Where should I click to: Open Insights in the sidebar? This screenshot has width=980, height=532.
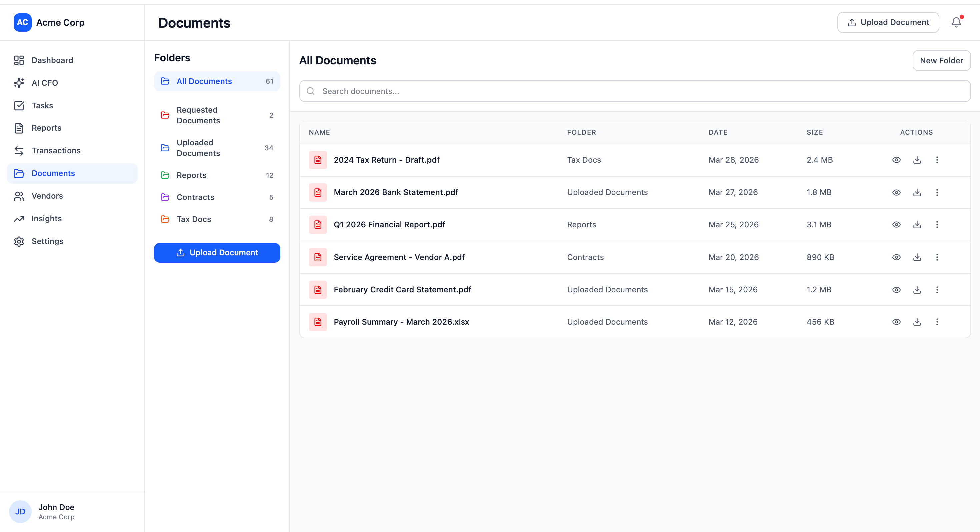(x=72, y=218)
